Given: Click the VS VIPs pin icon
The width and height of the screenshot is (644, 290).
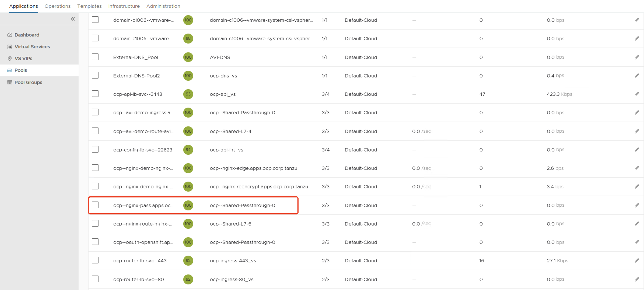Looking at the screenshot, I should 10,59.
